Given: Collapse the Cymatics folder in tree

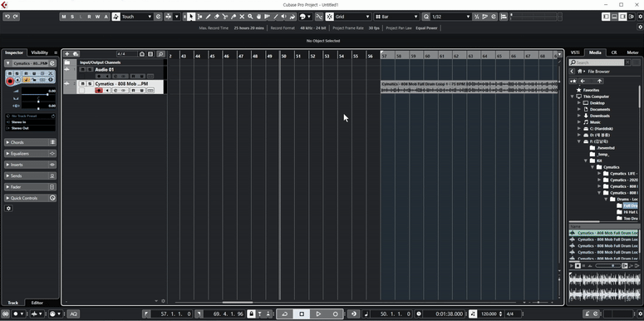Looking at the screenshot, I should tap(592, 167).
